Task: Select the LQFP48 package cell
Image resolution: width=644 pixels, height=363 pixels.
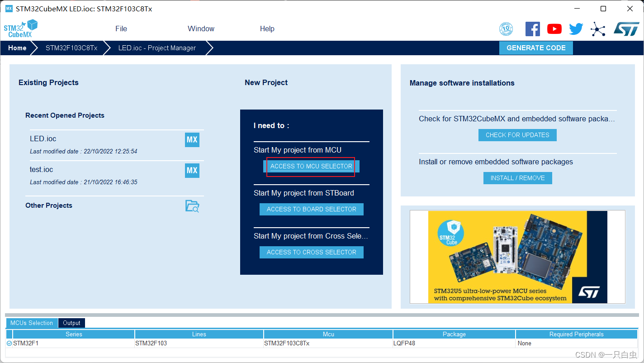Action: tap(454, 343)
